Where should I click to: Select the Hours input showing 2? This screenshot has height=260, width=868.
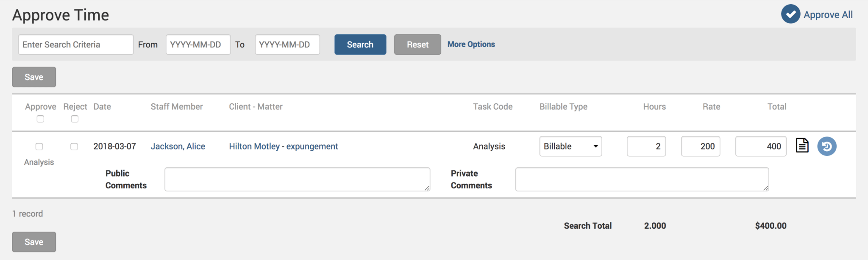(x=646, y=146)
